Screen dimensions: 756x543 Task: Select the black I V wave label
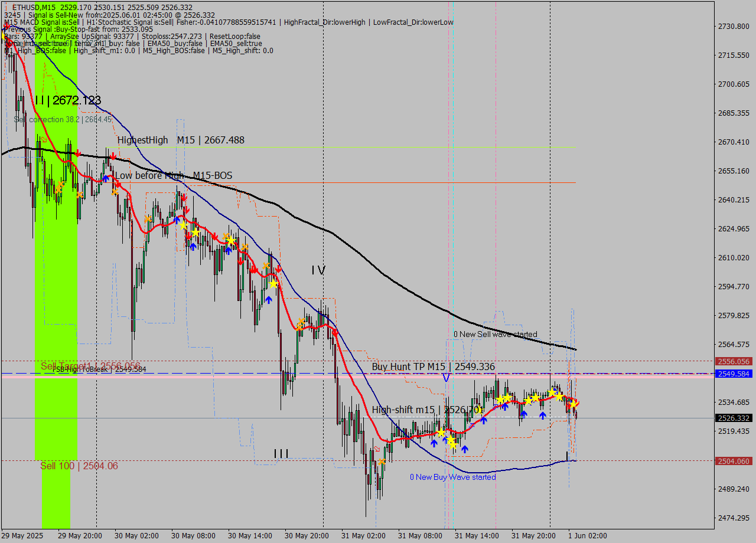click(x=318, y=270)
